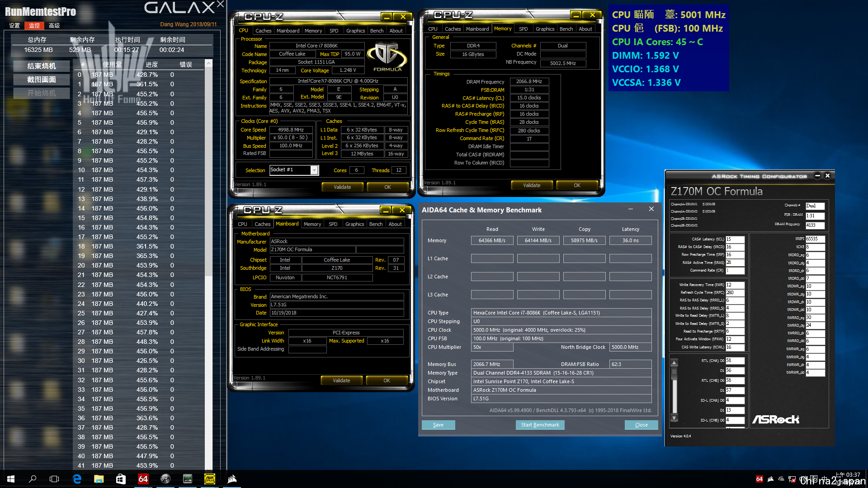Click the DRAM Frequency field showing 4133
The height and width of the screenshot is (488, 868).
coord(815,225)
